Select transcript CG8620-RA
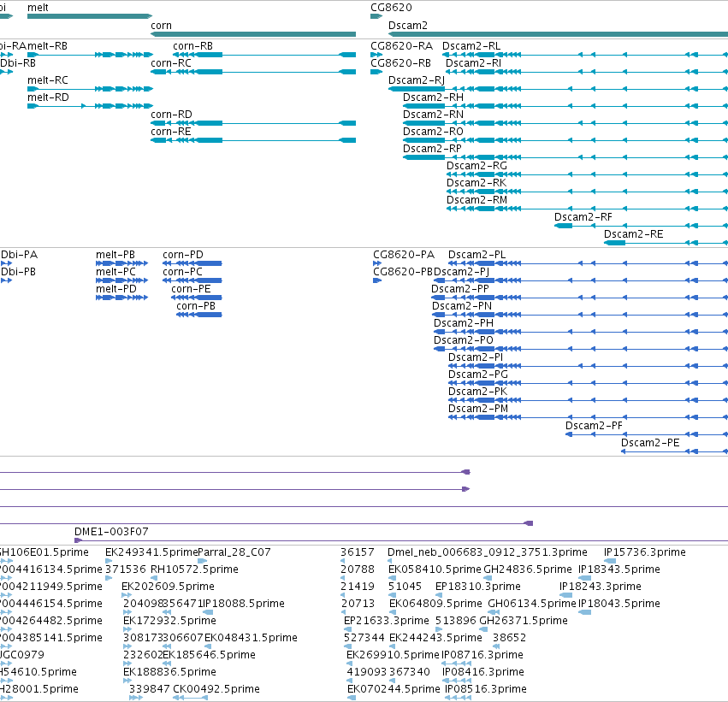This screenshot has height=702, width=728. point(376,55)
